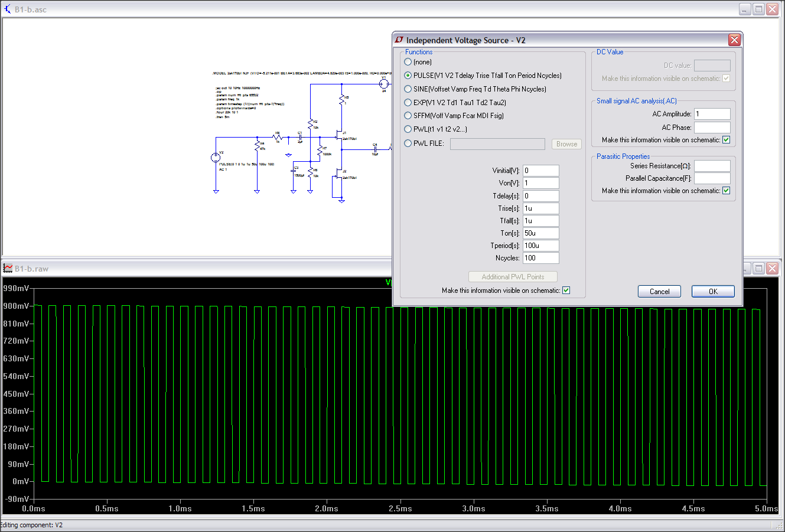
Task: Select resistor R6 in the schematic
Action: pyautogui.click(x=310, y=172)
